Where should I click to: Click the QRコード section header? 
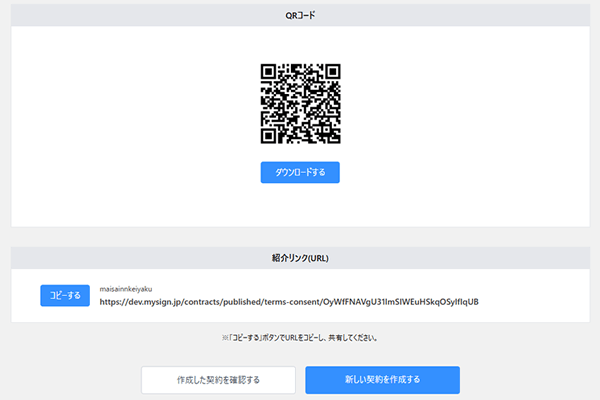300,15
